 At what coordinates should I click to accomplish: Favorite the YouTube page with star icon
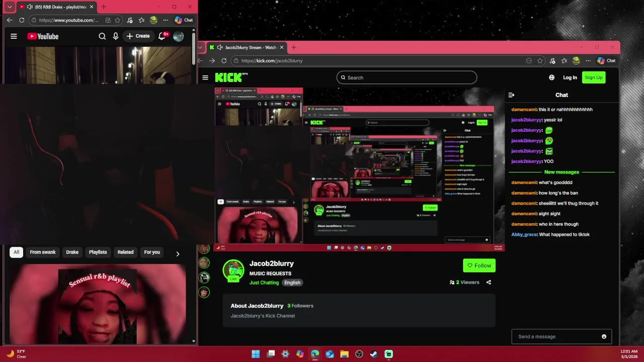click(x=117, y=20)
